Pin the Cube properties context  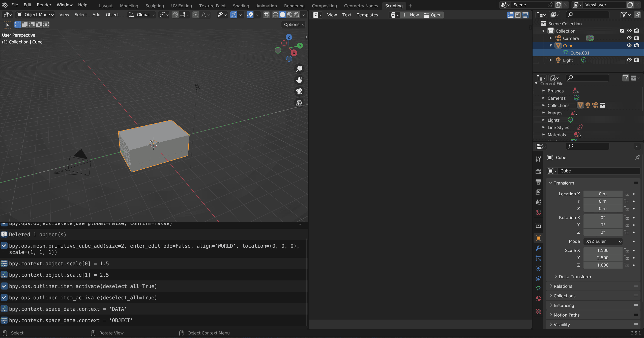[637, 158]
